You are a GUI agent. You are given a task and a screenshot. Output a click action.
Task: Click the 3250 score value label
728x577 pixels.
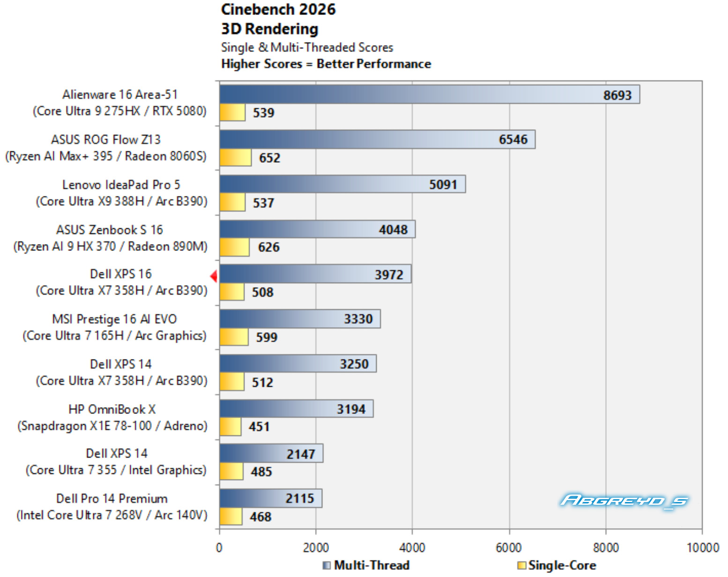click(x=354, y=364)
